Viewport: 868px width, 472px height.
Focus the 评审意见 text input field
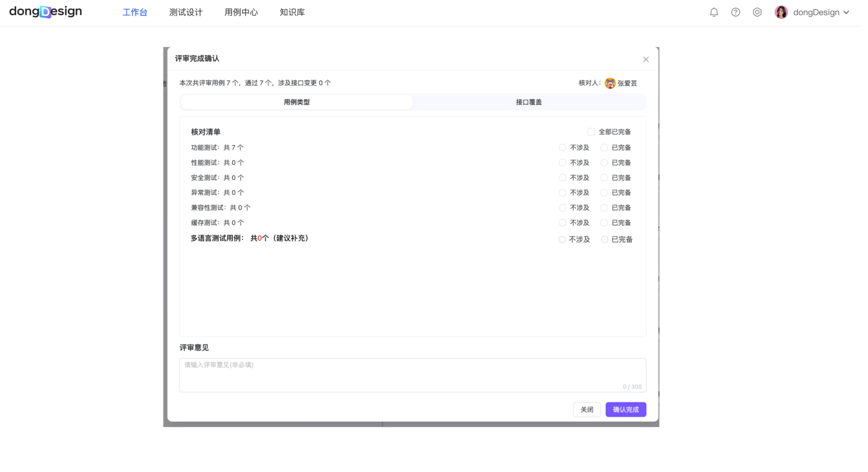412,374
